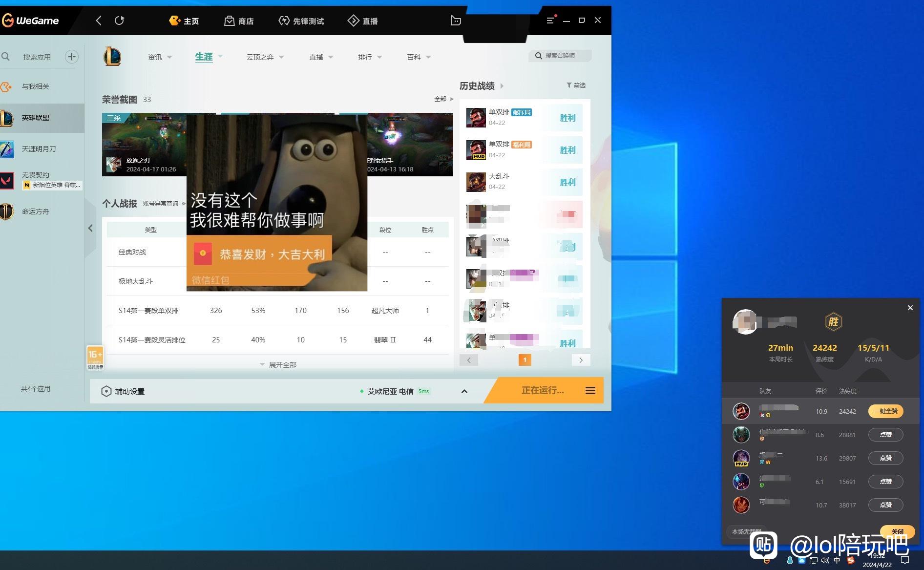
Task: Open the 福利局 MVP match record
Action: click(x=524, y=150)
